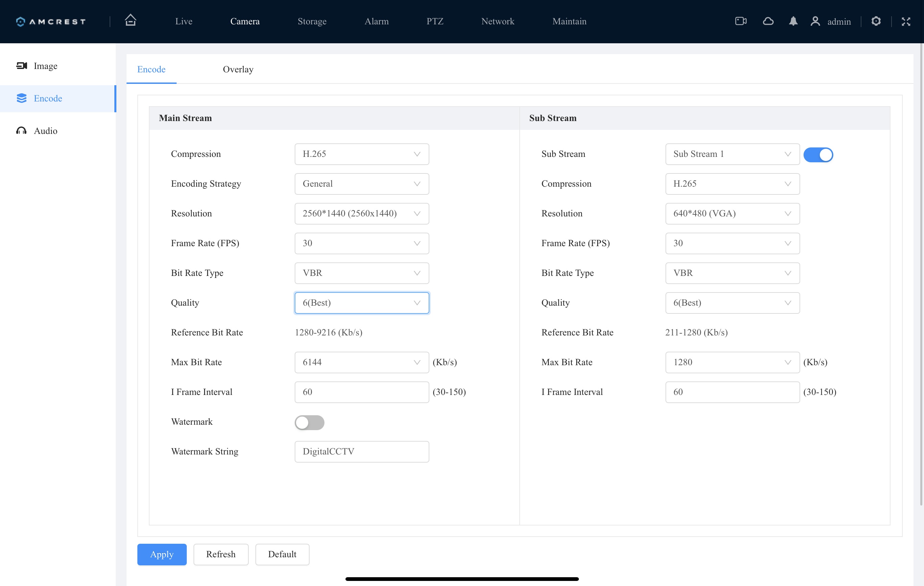The width and height of the screenshot is (924, 586).
Task: Open the alarm bell notifications
Action: point(793,21)
